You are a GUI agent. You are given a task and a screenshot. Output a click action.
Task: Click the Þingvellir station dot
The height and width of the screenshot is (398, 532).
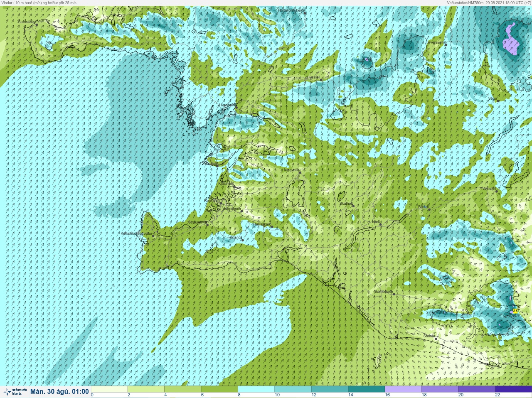pyautogui.click(x=299, y=172)
